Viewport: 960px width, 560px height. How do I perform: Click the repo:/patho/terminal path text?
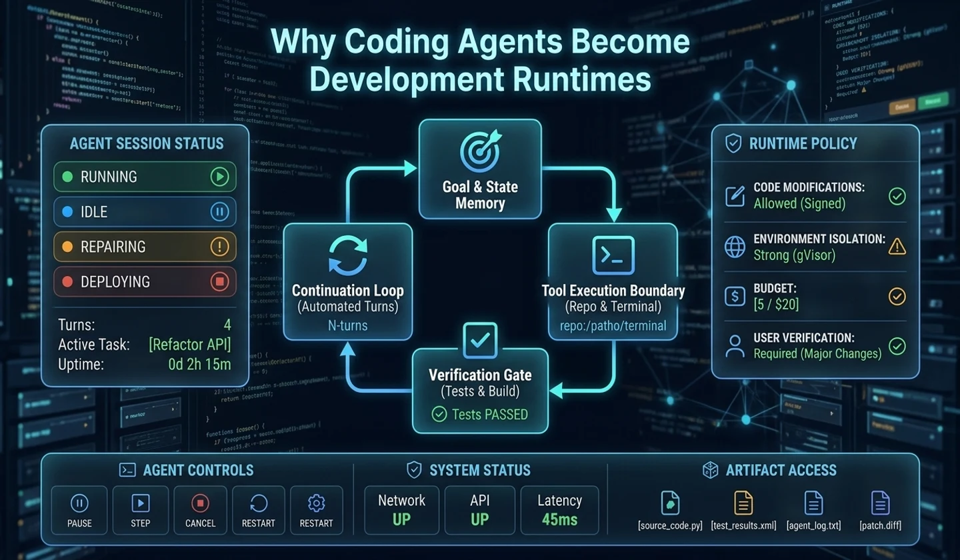click(x=614, y=327)
